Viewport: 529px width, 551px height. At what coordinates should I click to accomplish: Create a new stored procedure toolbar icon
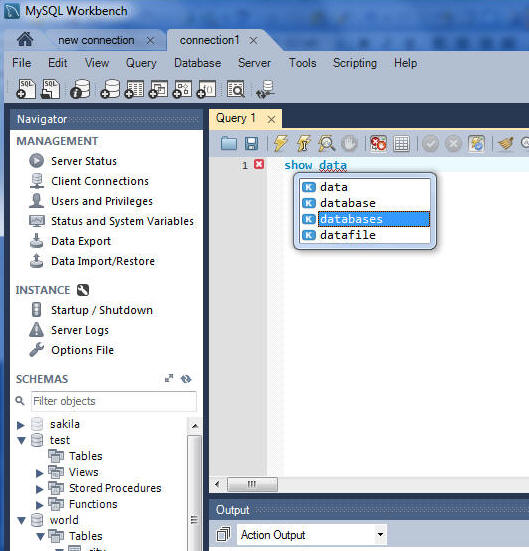pyautogui.click(x=182, y=89)
